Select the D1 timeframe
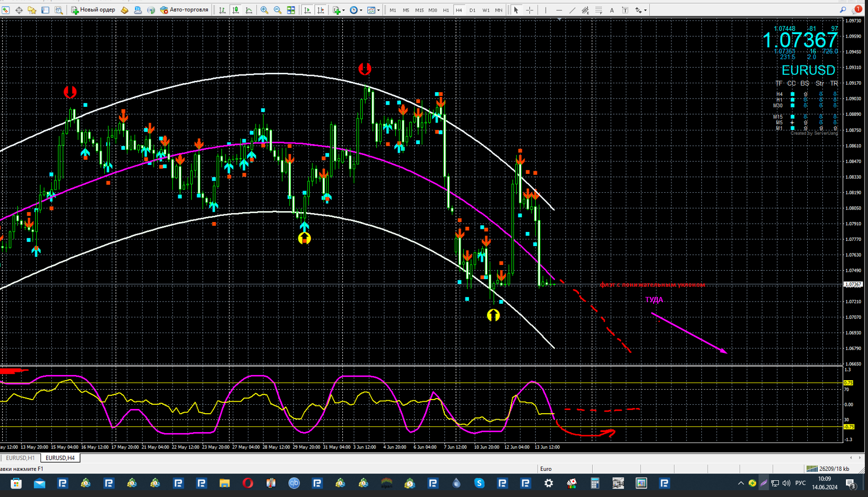 [472, 10]
